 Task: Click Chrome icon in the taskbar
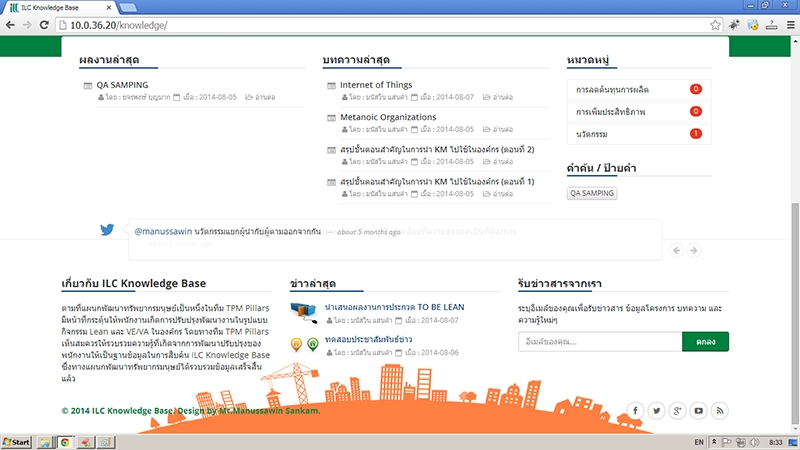tap(65, 442)
